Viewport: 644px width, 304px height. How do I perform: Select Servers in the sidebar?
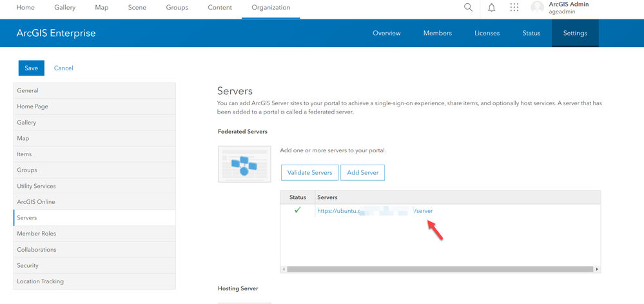pyautogui.click(x=95, y=218)
